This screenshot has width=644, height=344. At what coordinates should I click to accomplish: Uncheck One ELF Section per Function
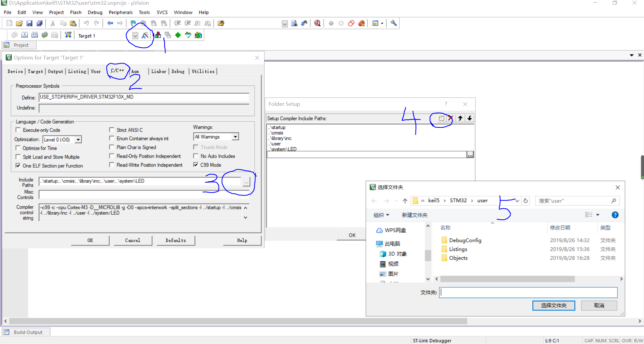point(18,165)
